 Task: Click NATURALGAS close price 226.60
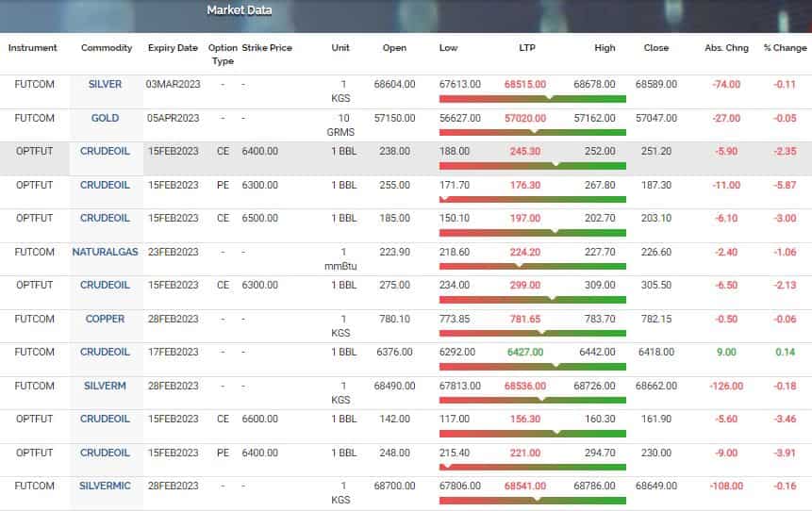(x=656, y=252)
